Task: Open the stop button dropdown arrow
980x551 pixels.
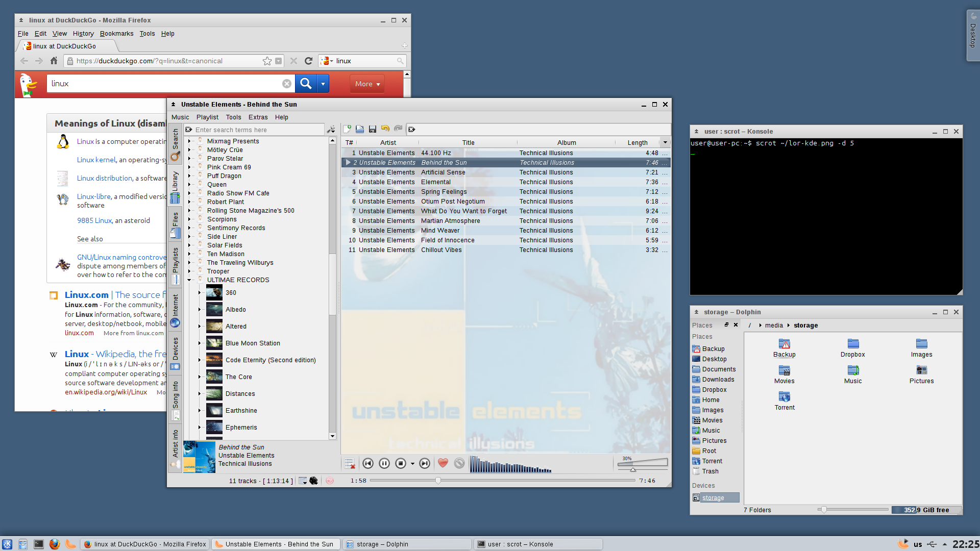Action: (412, 464)
